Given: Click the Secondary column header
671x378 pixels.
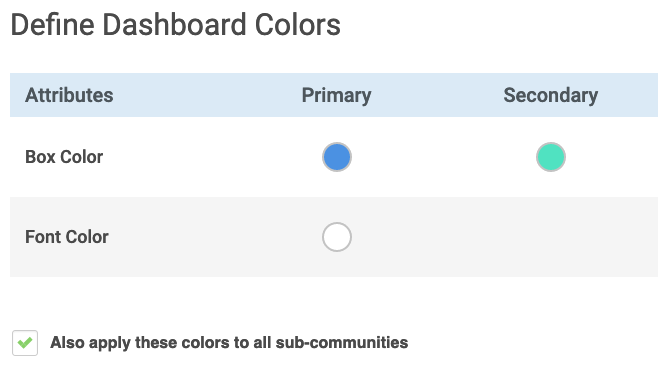Looking at the screenshot, I should tap(550, 95).
